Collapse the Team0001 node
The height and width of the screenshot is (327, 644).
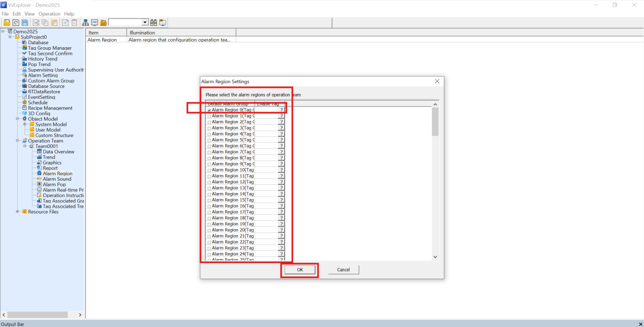click(x=25, y=146)
